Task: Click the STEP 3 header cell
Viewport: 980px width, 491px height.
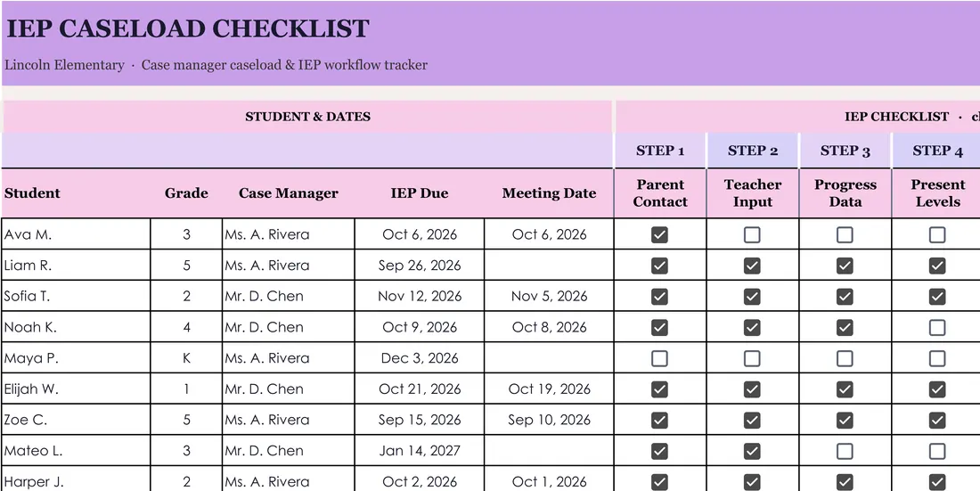Action: (845, 151)
